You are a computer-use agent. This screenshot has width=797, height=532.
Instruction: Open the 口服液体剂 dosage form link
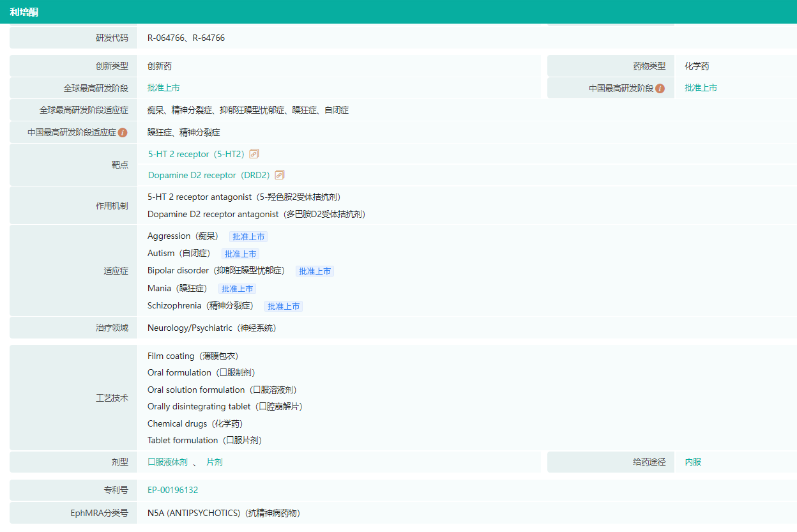(x=167, y=462)
